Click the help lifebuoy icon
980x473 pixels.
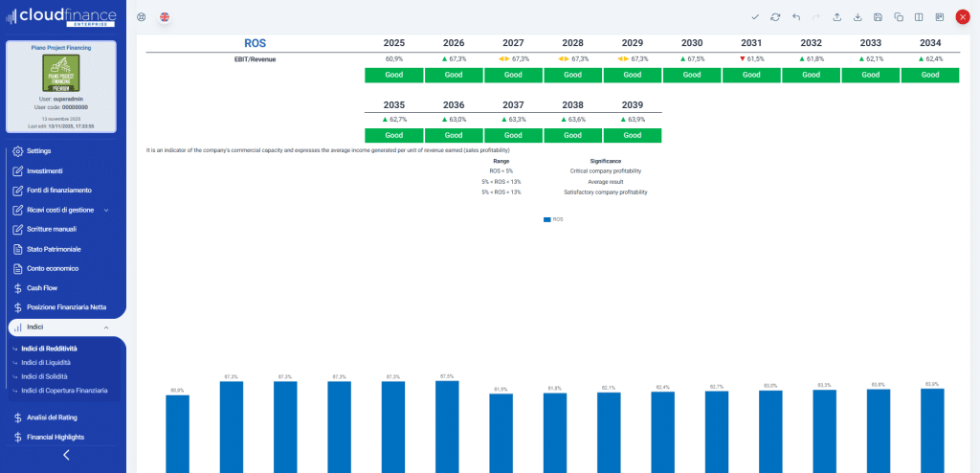point(142,17)
